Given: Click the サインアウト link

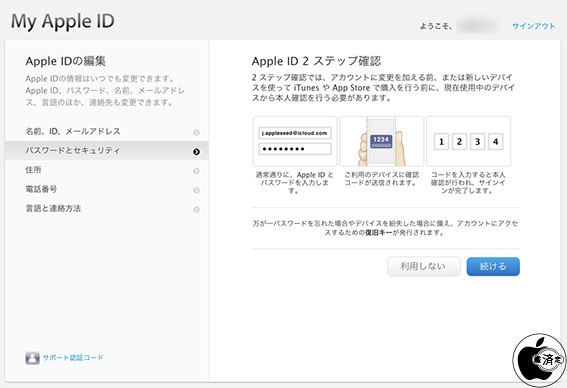Looking at the screenshot, I should (533, 26).
